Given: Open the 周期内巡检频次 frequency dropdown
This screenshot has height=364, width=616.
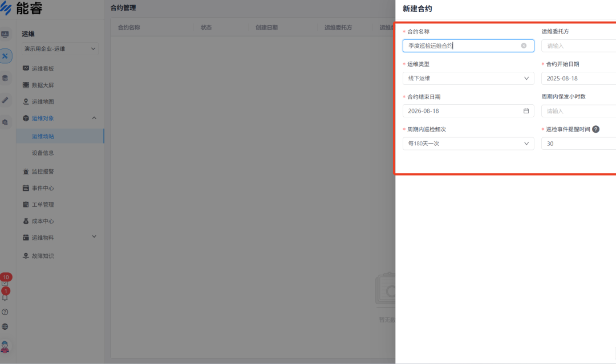Looking at the screenshot, I should coord(468,144).
